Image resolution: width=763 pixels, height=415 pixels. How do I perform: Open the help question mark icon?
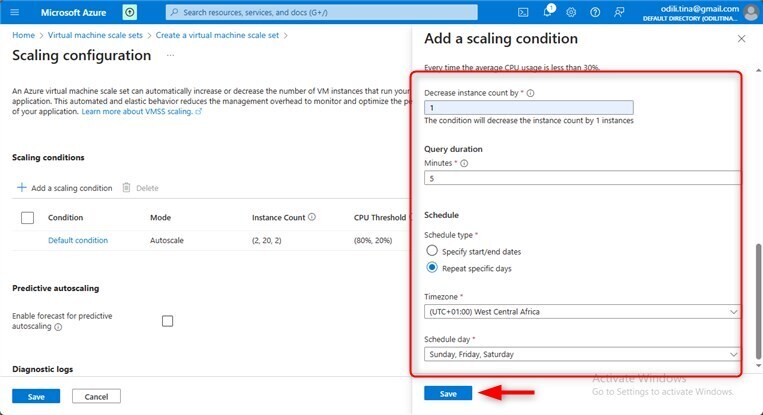click(x=595, y=12)
